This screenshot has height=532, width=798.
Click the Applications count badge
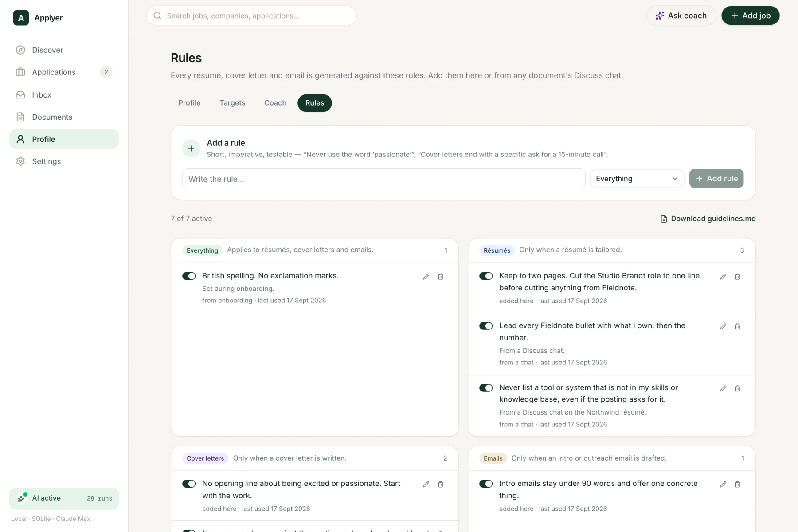click(x=106, y=72)
